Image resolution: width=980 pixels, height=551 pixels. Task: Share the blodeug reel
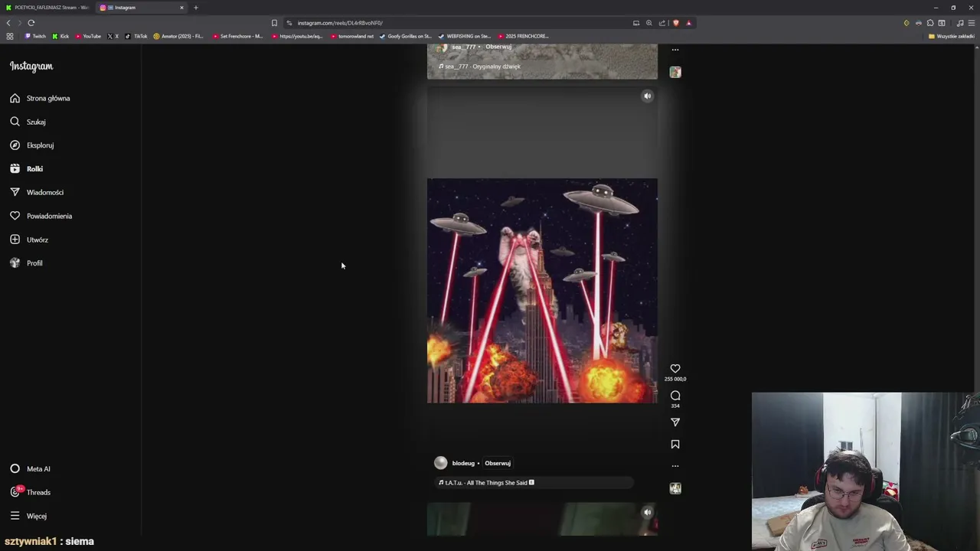[675, 422]
